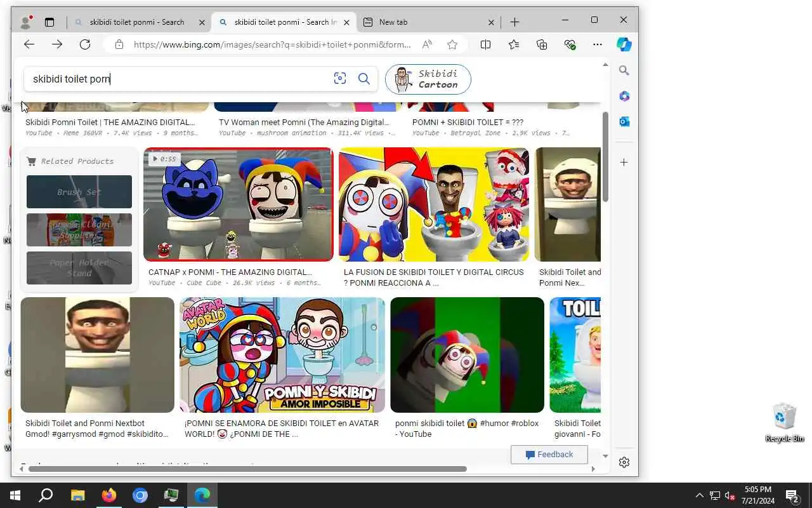Open ¡POMNI SE ENAMORA DE SKIBIDI title
Viewport: 812px width, 508px height.
pyautogui.click(x=282, y=429)
